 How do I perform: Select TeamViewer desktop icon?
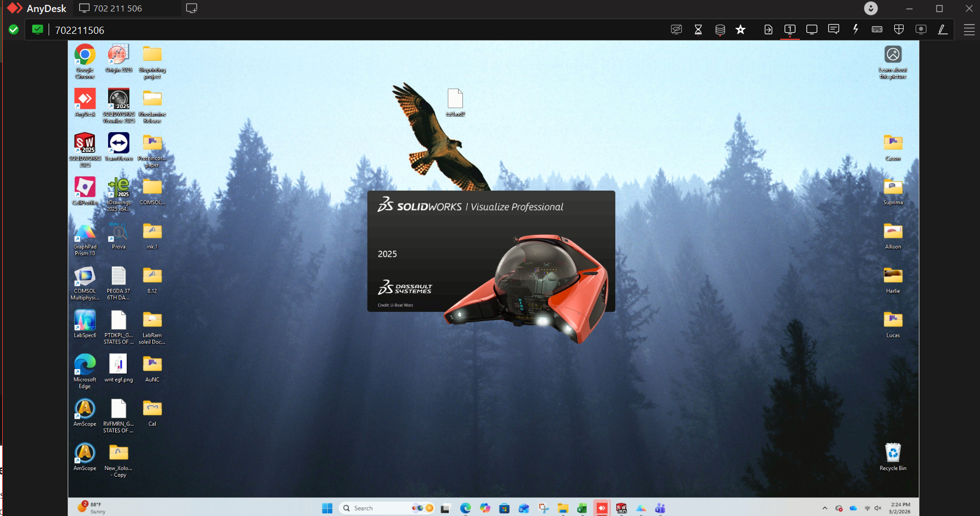coord(118,147)
